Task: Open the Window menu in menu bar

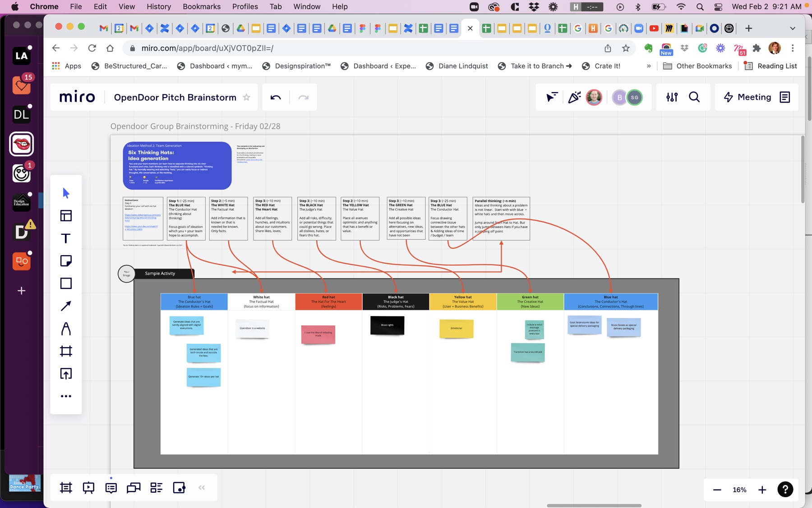Action: click(307, 7)
